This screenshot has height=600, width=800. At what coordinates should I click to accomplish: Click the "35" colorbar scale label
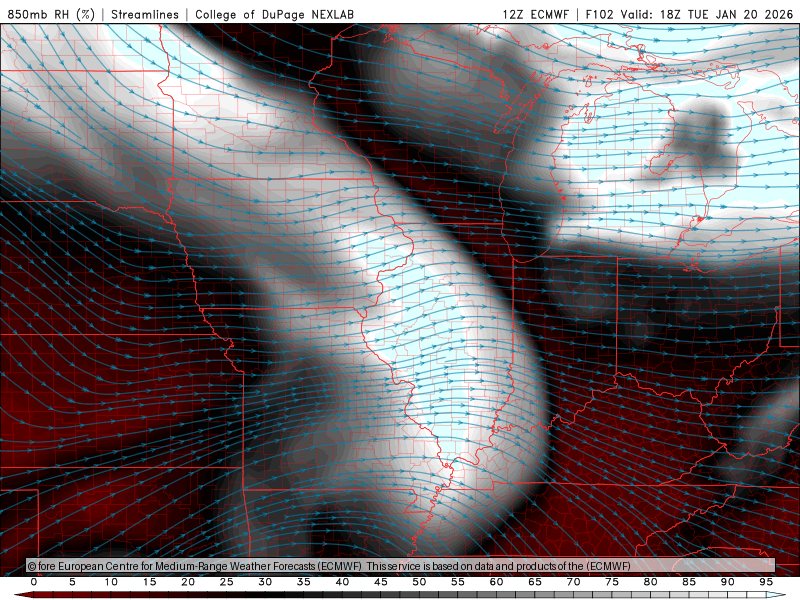click(x=304, y=582)
